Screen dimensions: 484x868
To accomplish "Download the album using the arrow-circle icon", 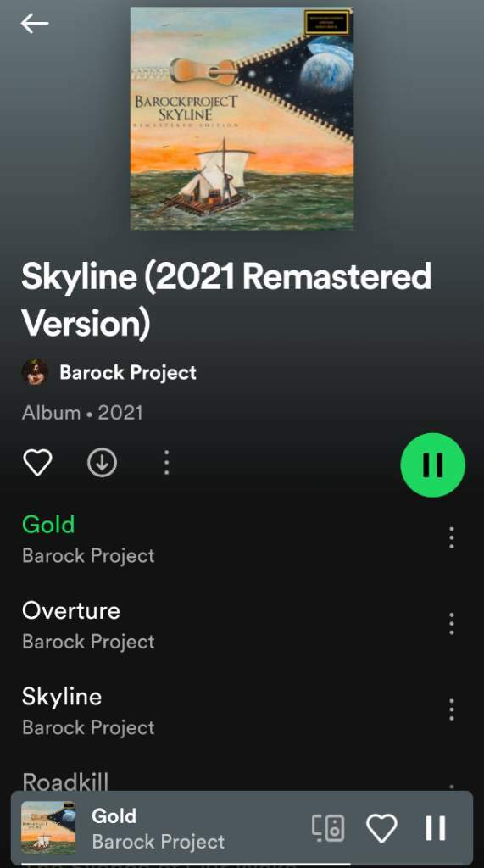I will click(x=102, y=462).
